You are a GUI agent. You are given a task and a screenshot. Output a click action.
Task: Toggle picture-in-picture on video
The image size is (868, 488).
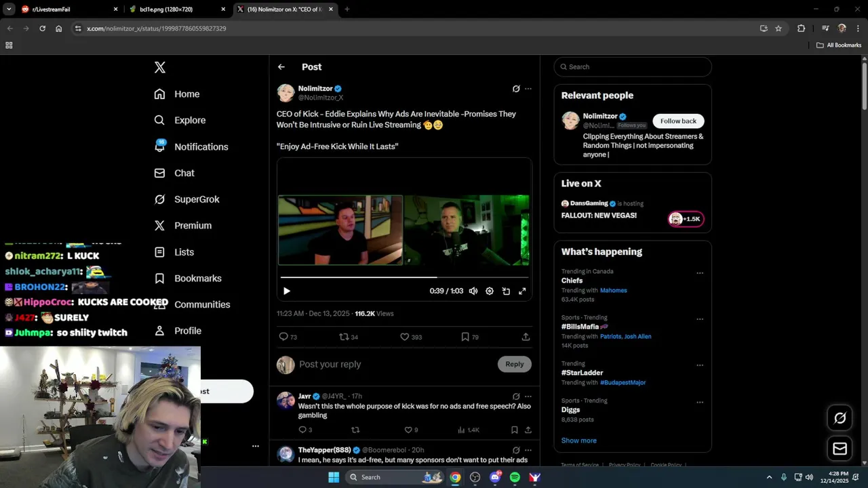pyautogui.click(x=506, y=291)
